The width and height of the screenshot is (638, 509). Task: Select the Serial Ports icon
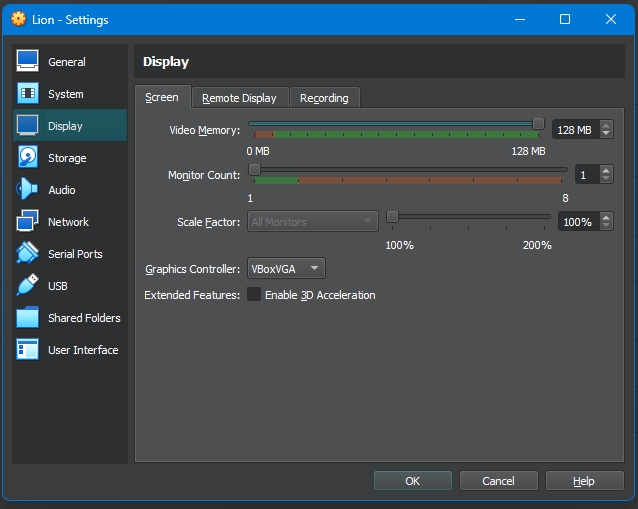pos(28,254)
